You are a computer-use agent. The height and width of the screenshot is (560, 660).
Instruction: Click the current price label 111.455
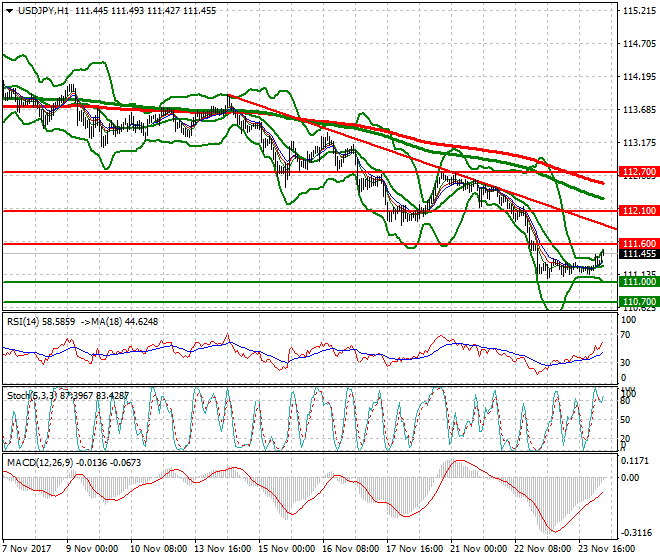[x=639, y=254]
